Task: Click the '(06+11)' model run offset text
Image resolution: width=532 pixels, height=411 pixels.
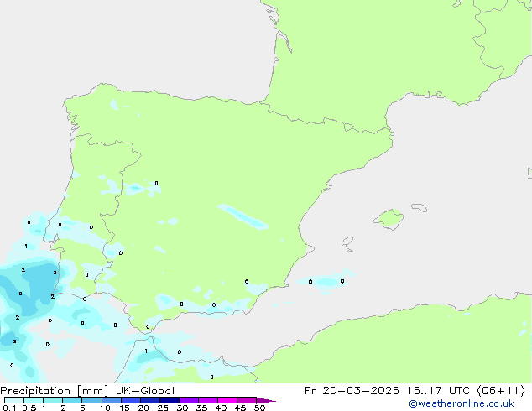Action: pyautogui.click(x=501, y=391)
